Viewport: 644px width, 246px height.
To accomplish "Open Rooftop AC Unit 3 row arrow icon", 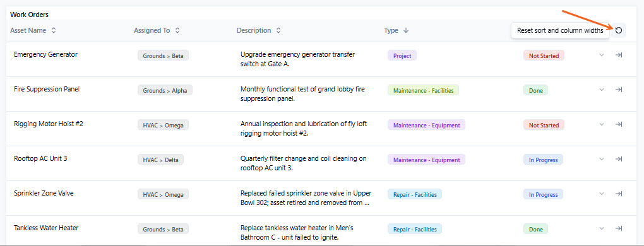I will pyautogui.click(x=619, y=159).
